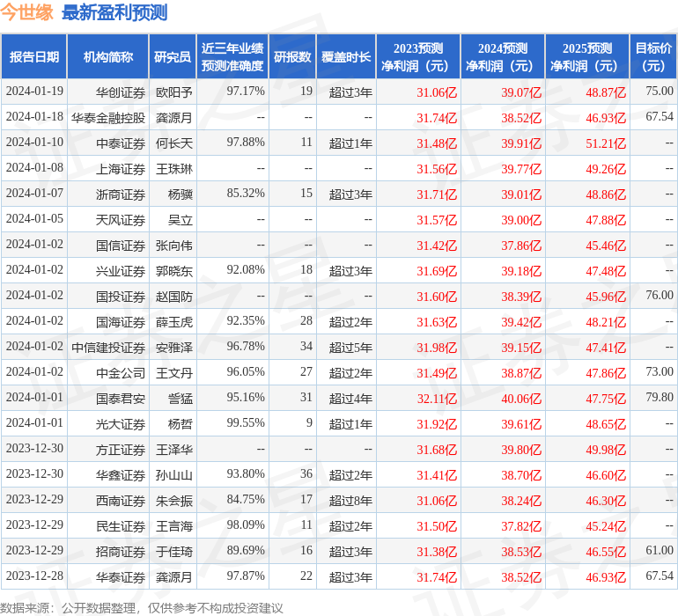The image size is (678, 616).
Task: Click the 目标价 column header
Action: [x=653, y=56]
